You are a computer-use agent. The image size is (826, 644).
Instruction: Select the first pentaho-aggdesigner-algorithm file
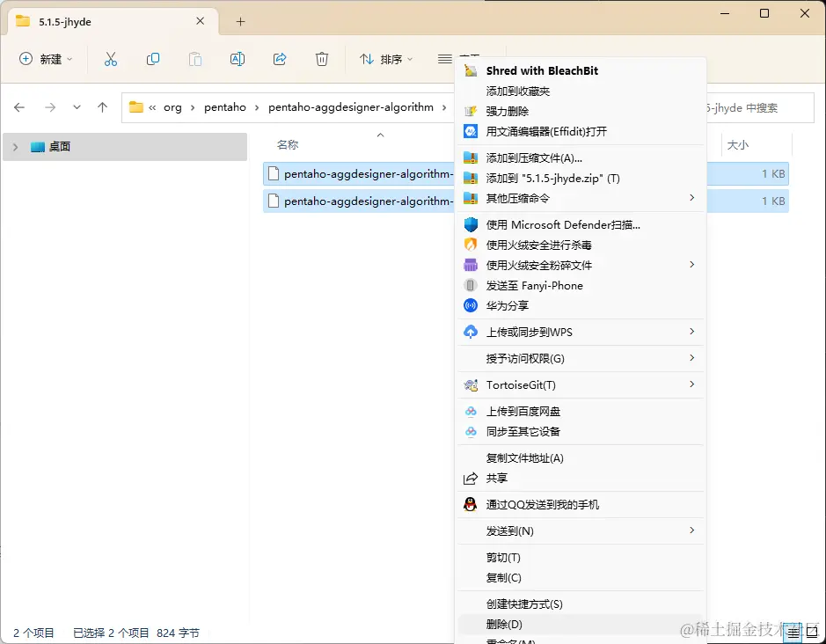tap(359, 174)
